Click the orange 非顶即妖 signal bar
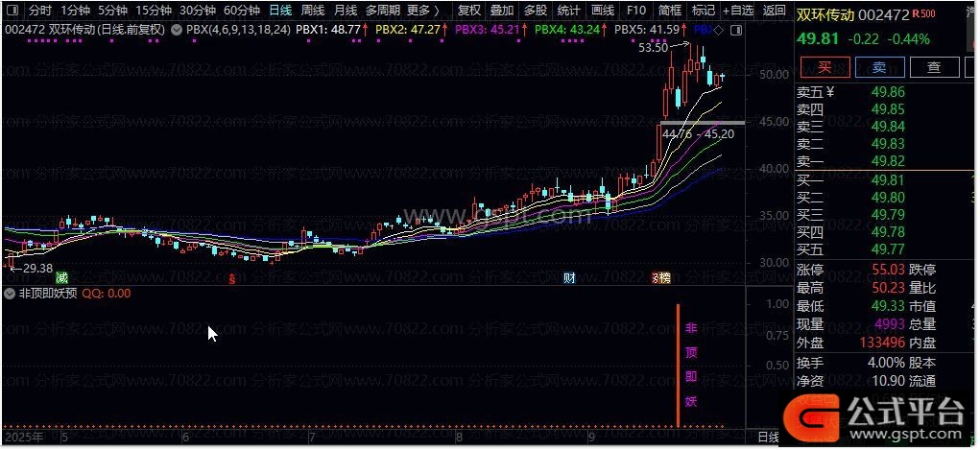980x450 pixels. click(x=679, y=365)
